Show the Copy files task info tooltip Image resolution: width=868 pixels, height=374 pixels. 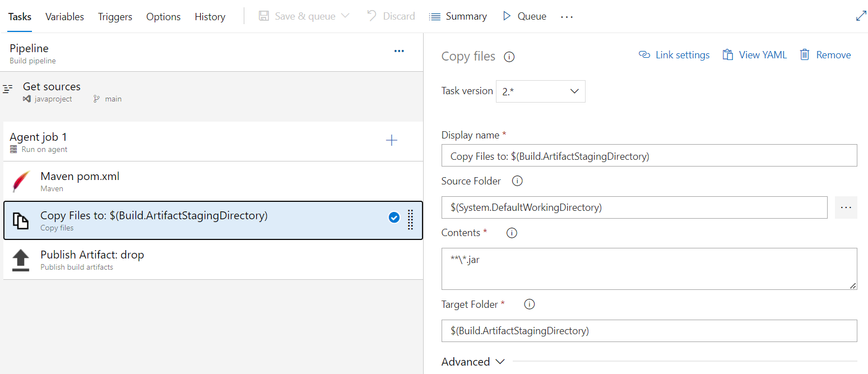click(509, 56)
